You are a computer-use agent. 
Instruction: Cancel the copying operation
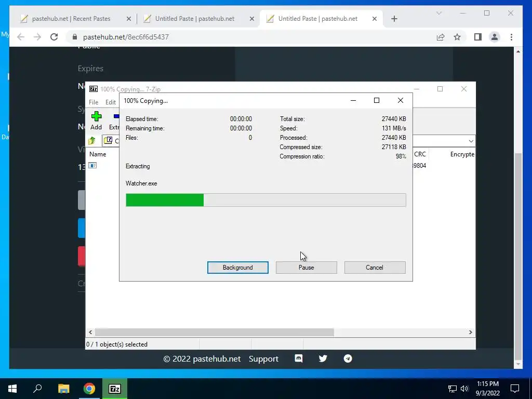point(375,268)
